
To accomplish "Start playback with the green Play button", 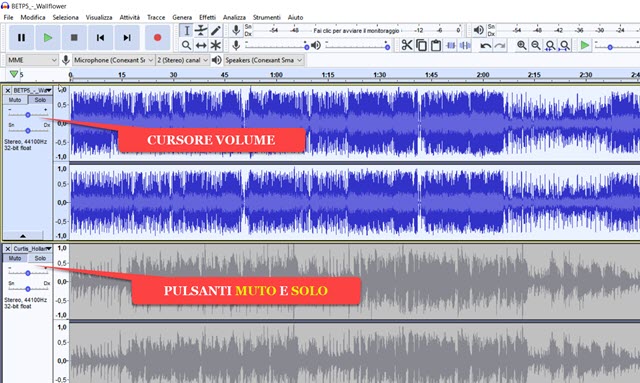I will coord(48,38).
